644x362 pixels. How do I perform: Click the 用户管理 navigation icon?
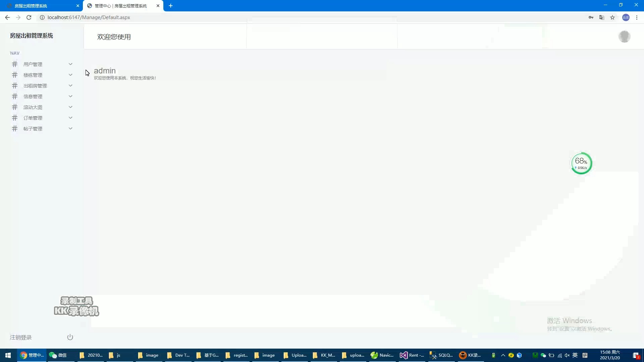pos(15,64)
